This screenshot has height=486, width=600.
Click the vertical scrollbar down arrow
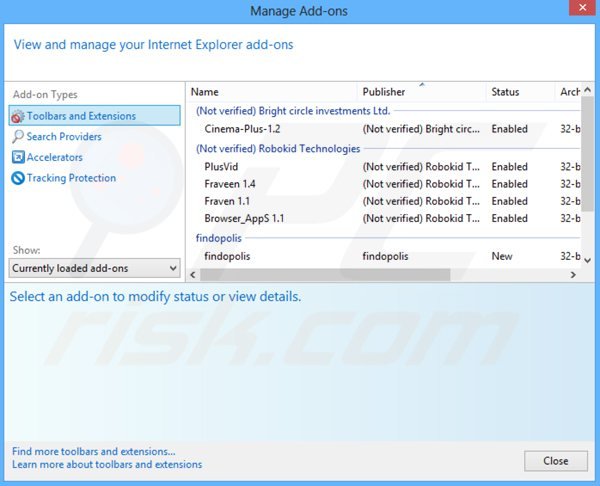[588, 260]
